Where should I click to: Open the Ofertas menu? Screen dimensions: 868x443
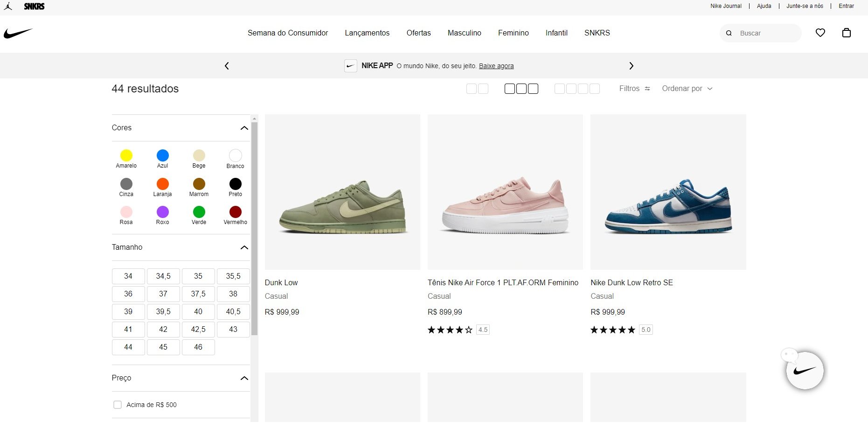click(x=418, y=33)
